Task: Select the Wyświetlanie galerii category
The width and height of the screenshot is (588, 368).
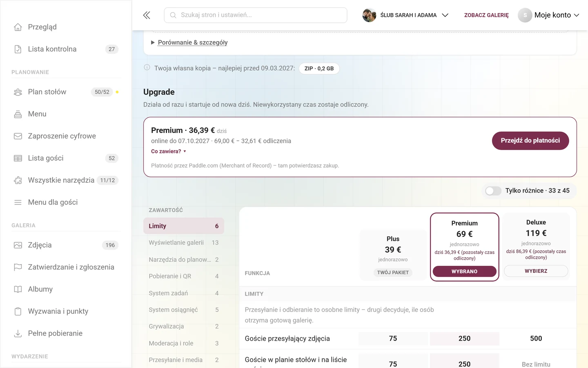Action: pyautogui.click(x=184, y=243)
